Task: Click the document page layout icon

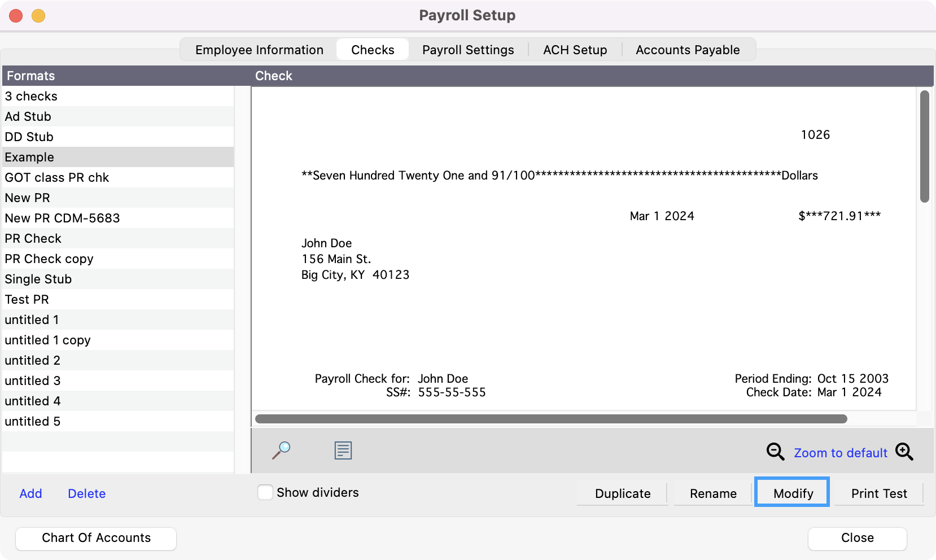Action: 343,450
